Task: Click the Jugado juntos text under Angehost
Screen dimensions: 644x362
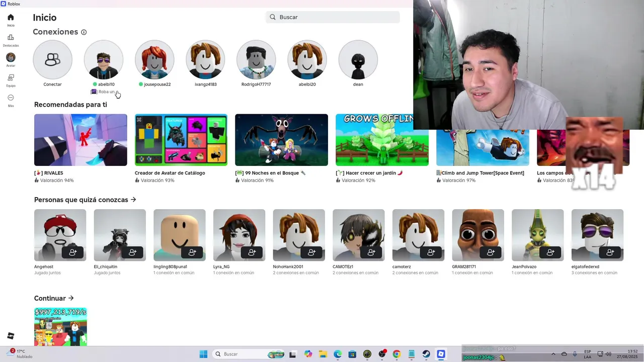Action: pyautogui.click(x=47, y=273)
